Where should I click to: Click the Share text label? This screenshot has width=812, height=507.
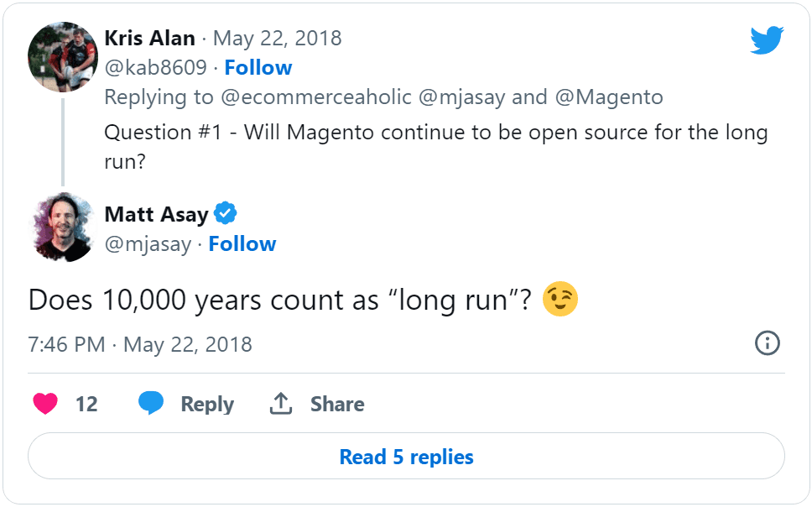(337, 404)
